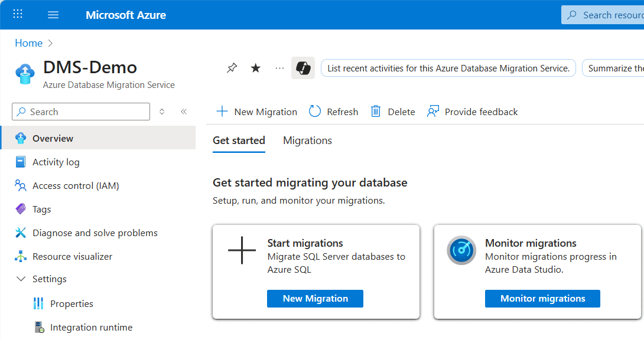Refresh the migration service view
Screen dimensions: 644x340
[333, 111]
